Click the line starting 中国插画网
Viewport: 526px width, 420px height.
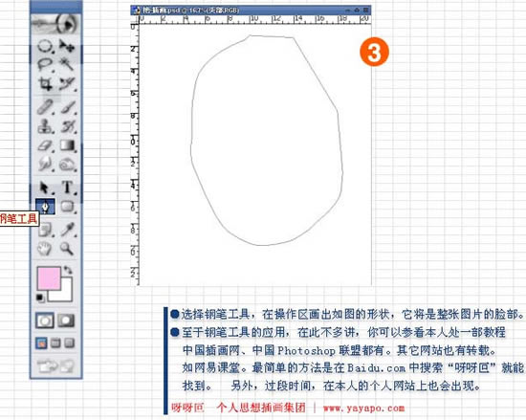click(x=340, y=350)
